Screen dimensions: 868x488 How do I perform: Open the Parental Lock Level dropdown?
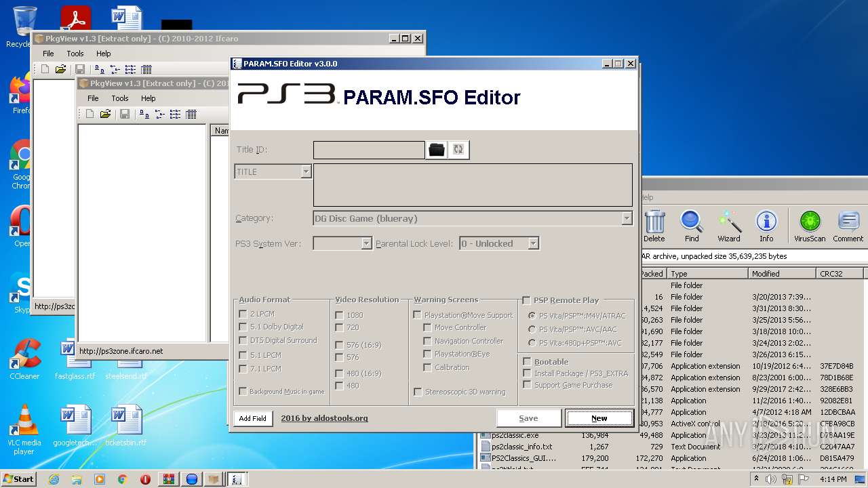(x=533, y=243)
